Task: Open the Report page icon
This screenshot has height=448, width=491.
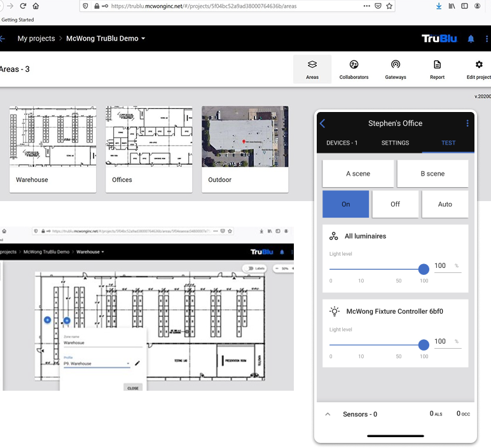Action: 437,65
